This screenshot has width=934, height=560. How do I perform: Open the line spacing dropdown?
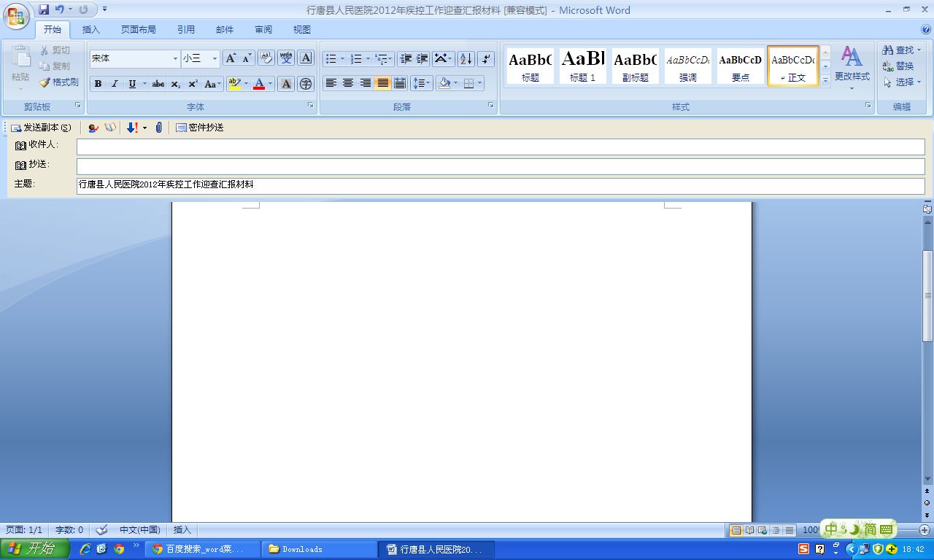(422, 83)
